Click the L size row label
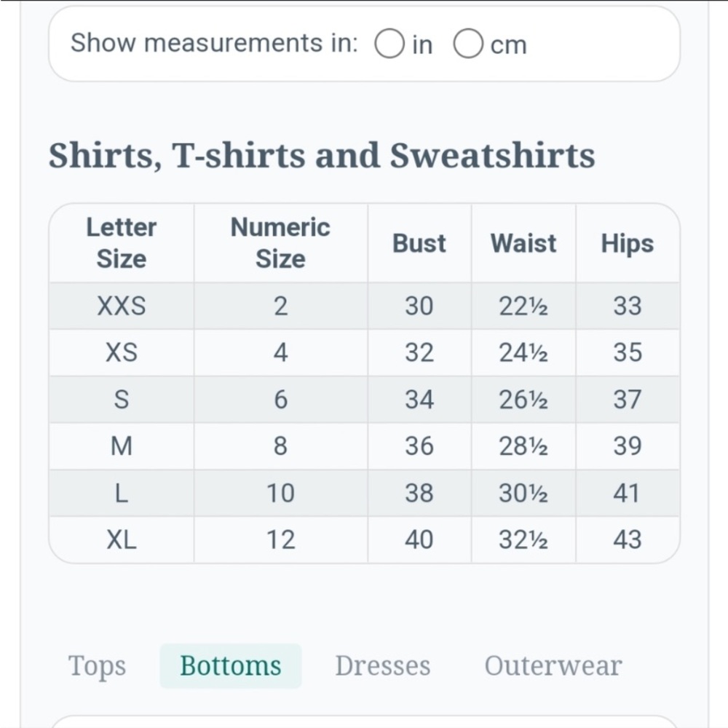The height and width of the screenshot is (728, 728). [122, 493]
